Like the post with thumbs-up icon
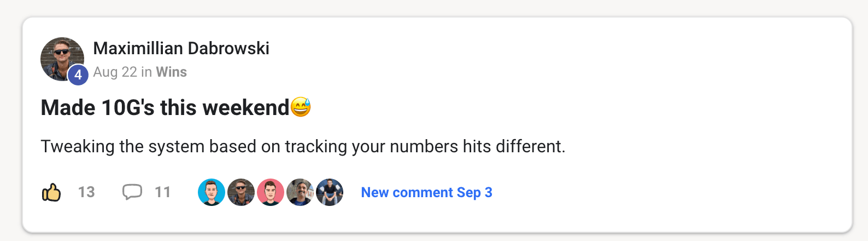Viewport: 868px width, 241px height. coord(51,192)
